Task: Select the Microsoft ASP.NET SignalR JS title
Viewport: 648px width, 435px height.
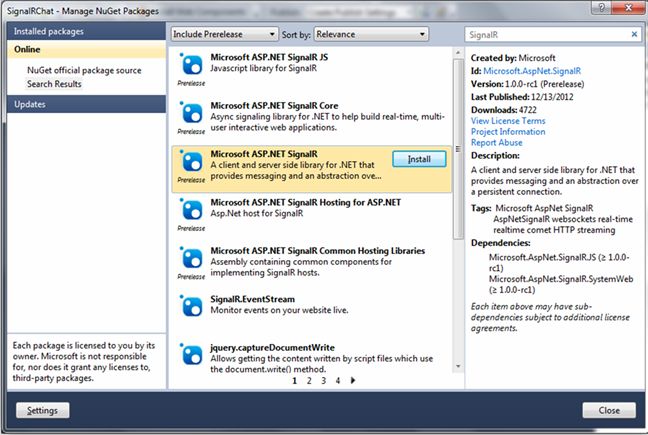Action: point(269,57)
